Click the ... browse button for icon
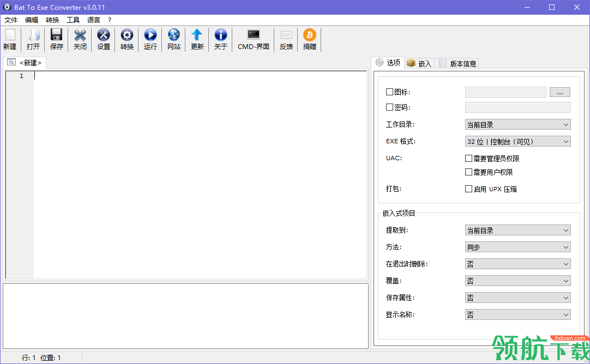Image resolution: width=590 pixels, height=364 pixels. pos(560,92)
